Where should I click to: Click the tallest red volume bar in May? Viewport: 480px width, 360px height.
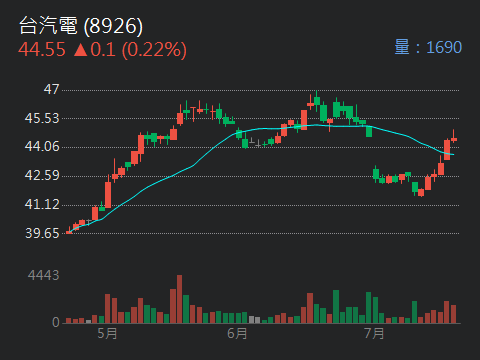(x=179, y=299)
